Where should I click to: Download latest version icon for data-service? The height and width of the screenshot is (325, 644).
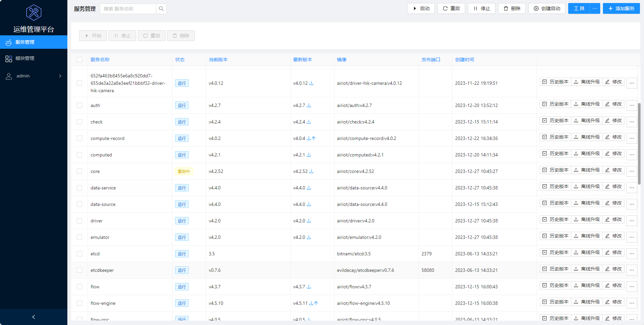point(309,188)
